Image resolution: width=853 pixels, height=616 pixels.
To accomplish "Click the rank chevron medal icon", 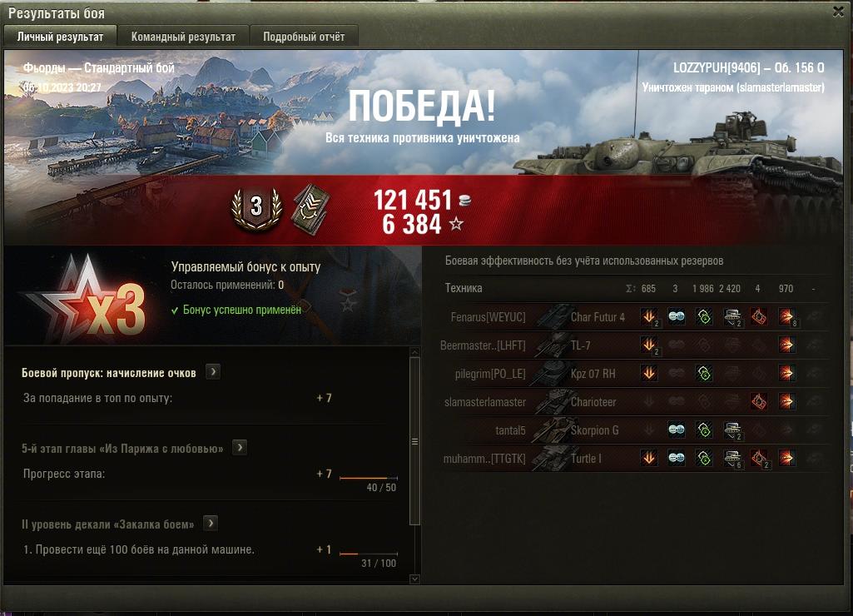I will tap(310, 210).
